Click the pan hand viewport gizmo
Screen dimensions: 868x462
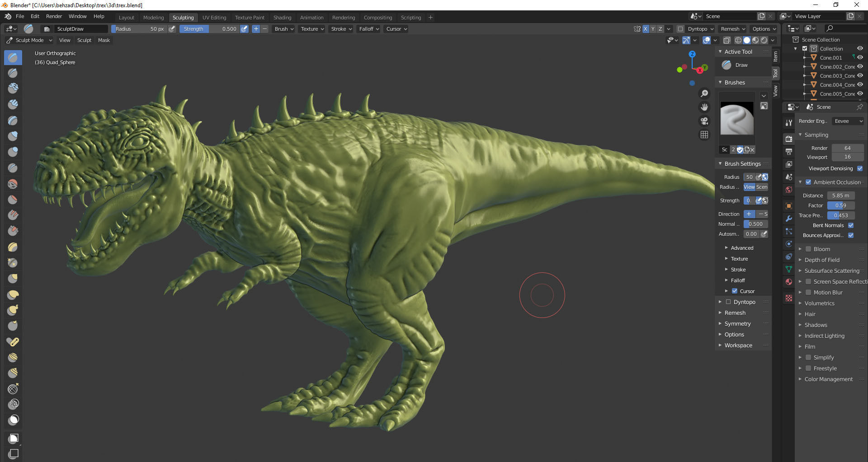704,107
